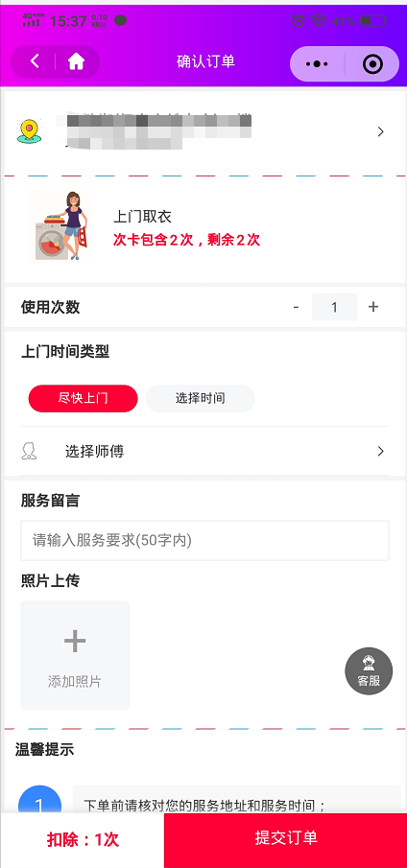Expand 选择师傅 row chevron
This screenshot has width=407, height=868.
click(x=380, y=451)
